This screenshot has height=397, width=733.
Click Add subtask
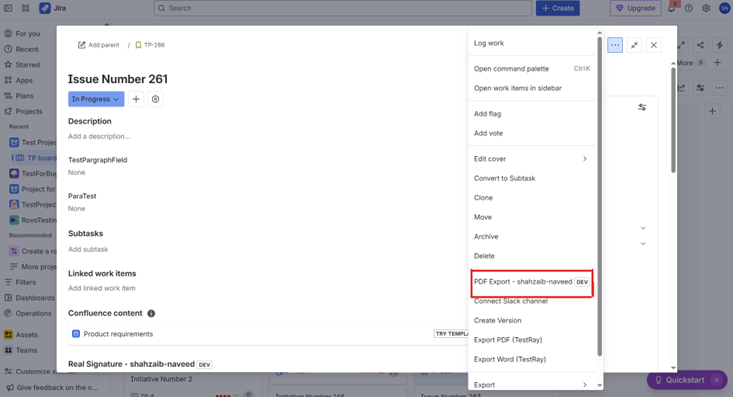(x=88, y=249)
